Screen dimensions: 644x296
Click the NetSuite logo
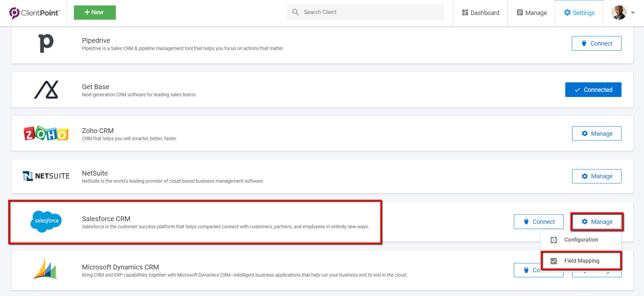pos(46,176)
